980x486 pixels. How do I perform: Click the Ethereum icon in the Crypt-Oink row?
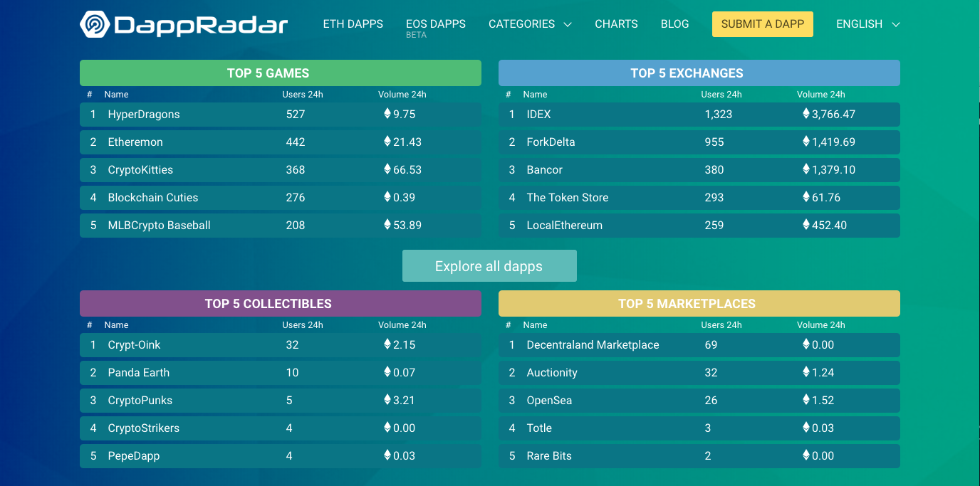point(387,344)
